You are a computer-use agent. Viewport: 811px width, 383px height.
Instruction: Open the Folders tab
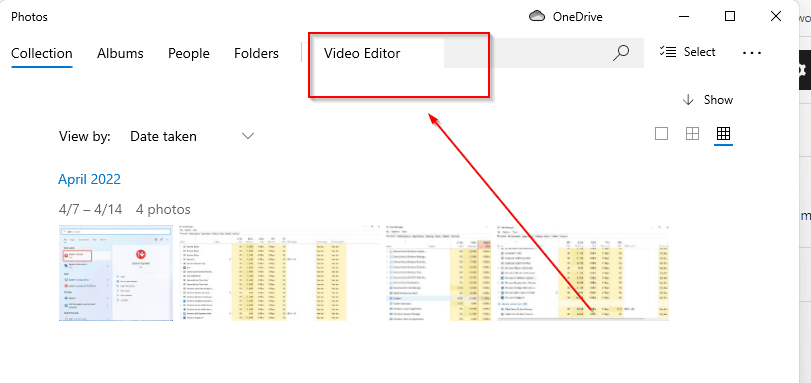pos(256,53)
